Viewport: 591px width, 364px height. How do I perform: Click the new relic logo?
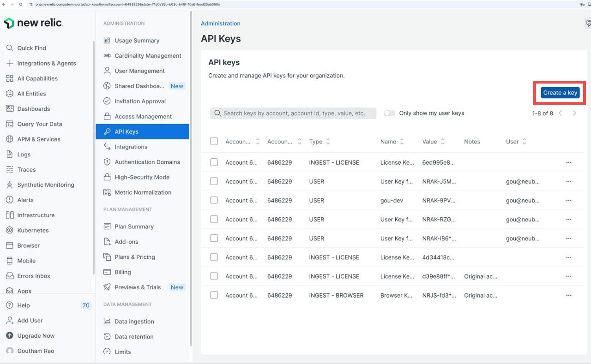coord(33,22)
